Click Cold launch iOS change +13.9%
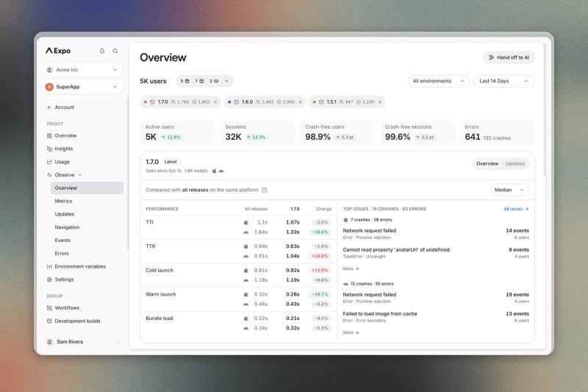Screen dimensions: 588x392 click(320, 271)
